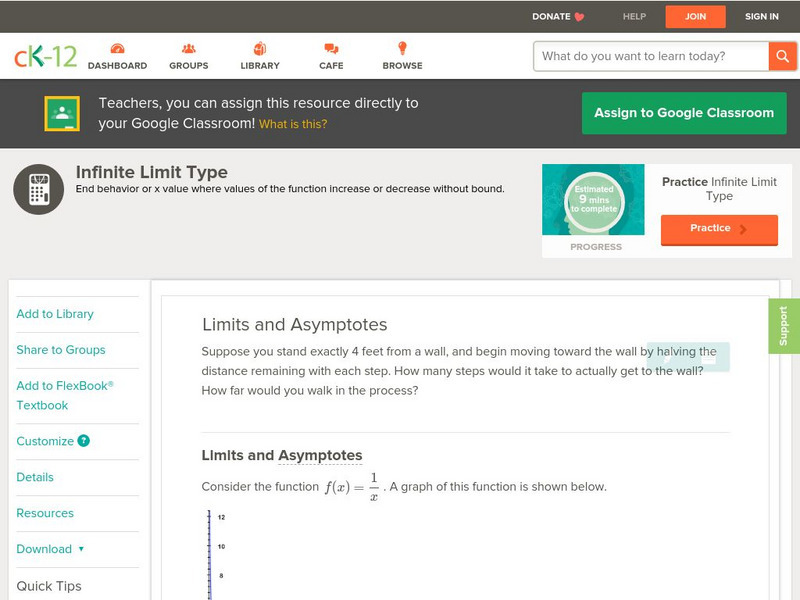Click the calculator concept icon
The width and height of the screenshot is (800, 600).
[x=39, y=189]
